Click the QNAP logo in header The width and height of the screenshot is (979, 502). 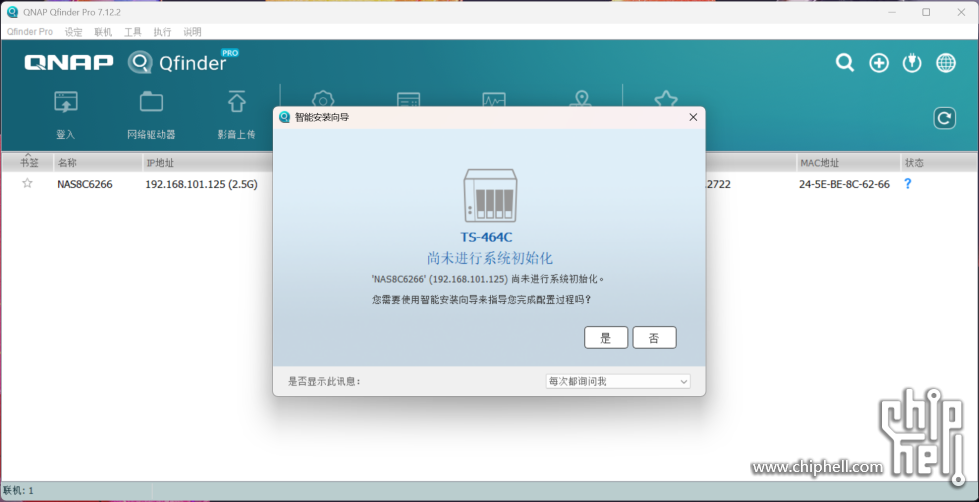(x=69, y=62)
